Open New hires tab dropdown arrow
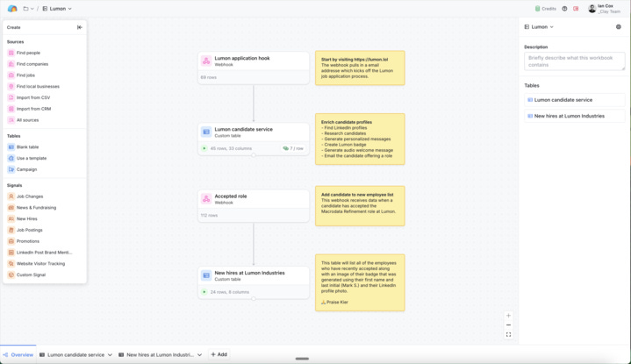This screenshot has width=631, height=364. click(x=199, y=355)
